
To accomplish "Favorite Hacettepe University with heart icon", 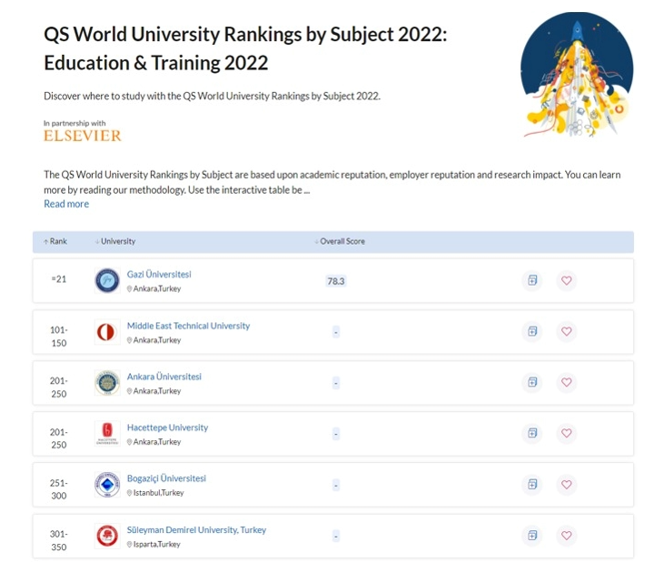I will click(x=566, y=433).
